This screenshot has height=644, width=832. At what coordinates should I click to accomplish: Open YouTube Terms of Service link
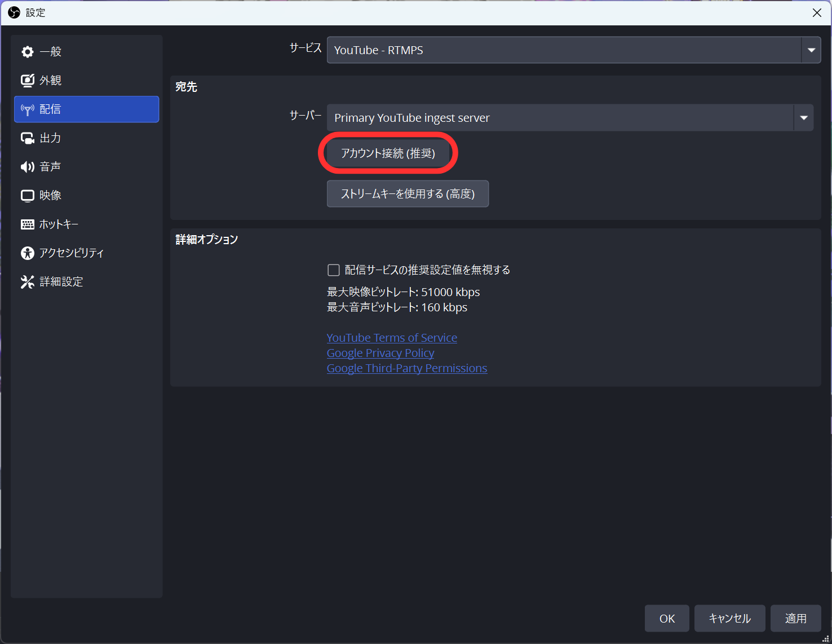click(x=392, y=338)
